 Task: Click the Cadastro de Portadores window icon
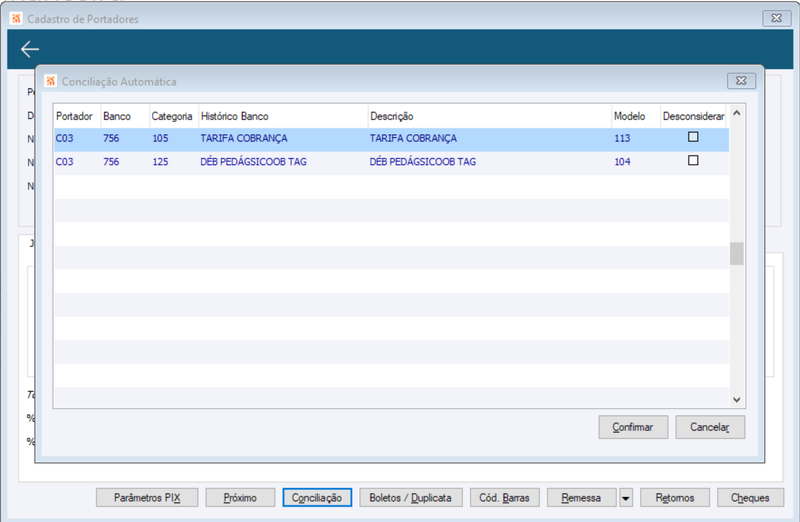point(16,18)
